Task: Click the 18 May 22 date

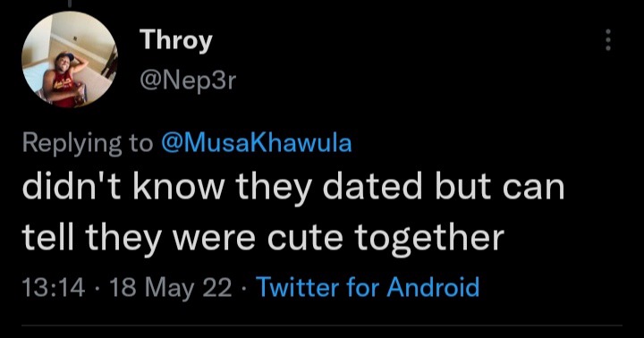Action: coord(171,288)
